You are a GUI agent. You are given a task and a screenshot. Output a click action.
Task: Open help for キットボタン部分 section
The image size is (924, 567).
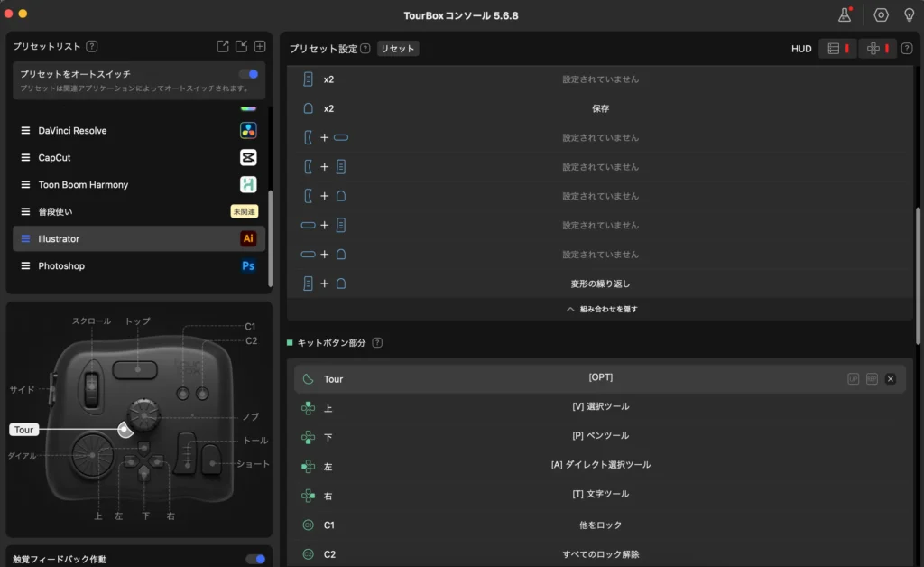377,342
